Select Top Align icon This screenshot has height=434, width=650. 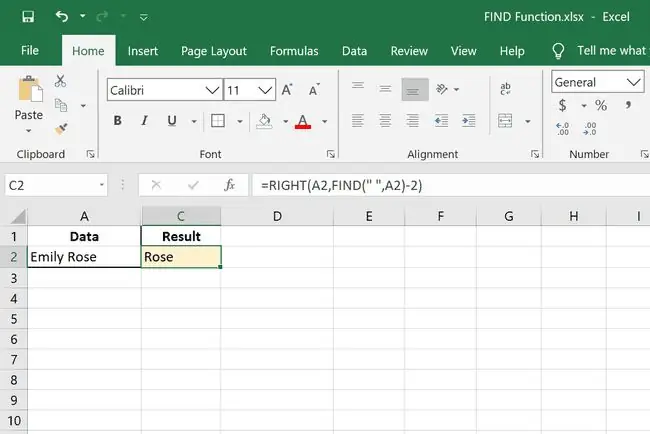pyautogui.click(x=358, y=86)
